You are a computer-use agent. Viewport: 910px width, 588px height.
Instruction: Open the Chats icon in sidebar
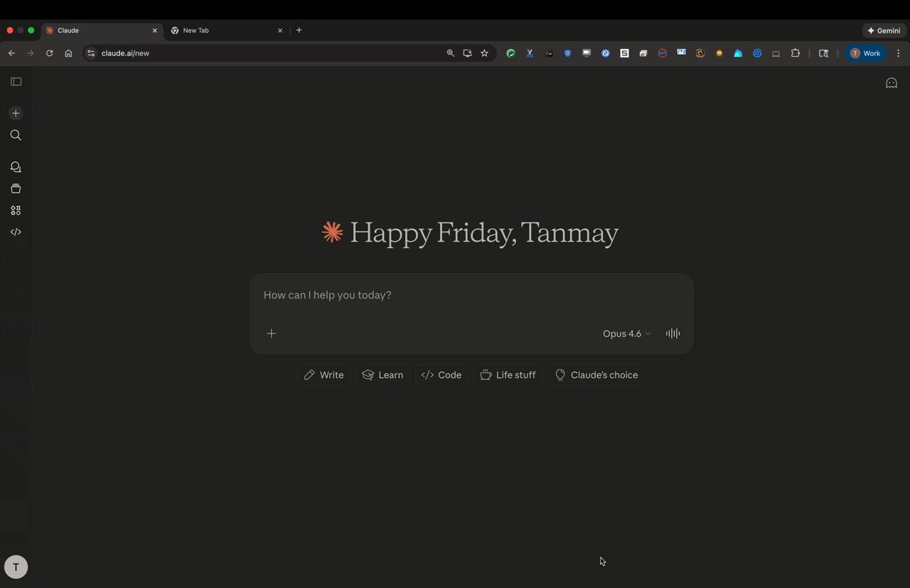(16, 167)
